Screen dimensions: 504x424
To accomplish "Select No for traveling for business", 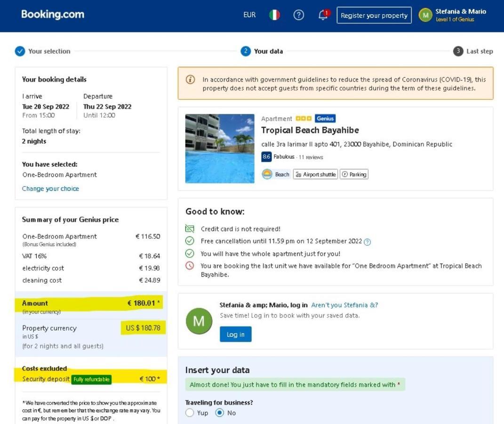I will coord(220,413).
